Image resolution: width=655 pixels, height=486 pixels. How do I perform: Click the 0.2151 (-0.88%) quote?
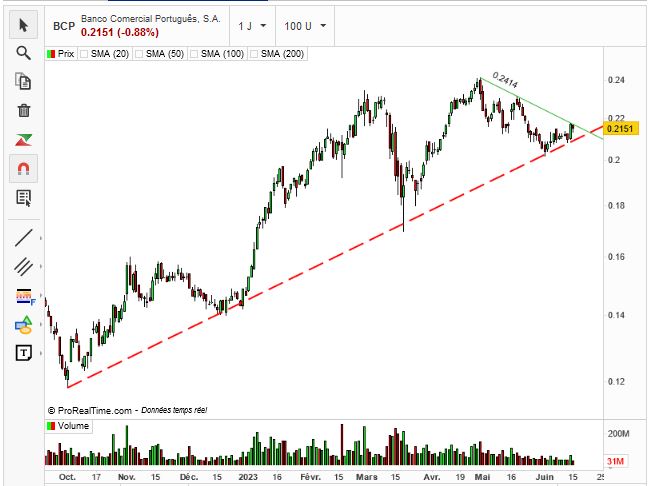pyautogui.click(x=120, y=32)
